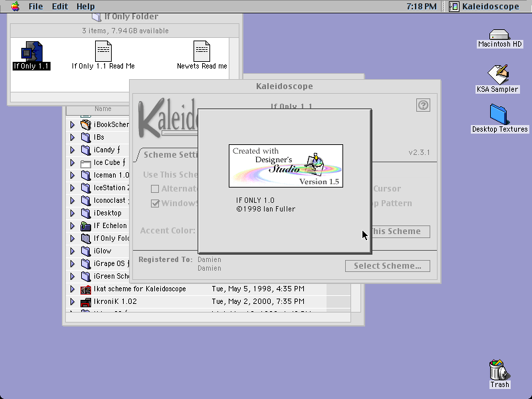
Task: Expand the iCandy ƒ disclosure triangle
Action: pyautogui.click(x=72, y=150)
